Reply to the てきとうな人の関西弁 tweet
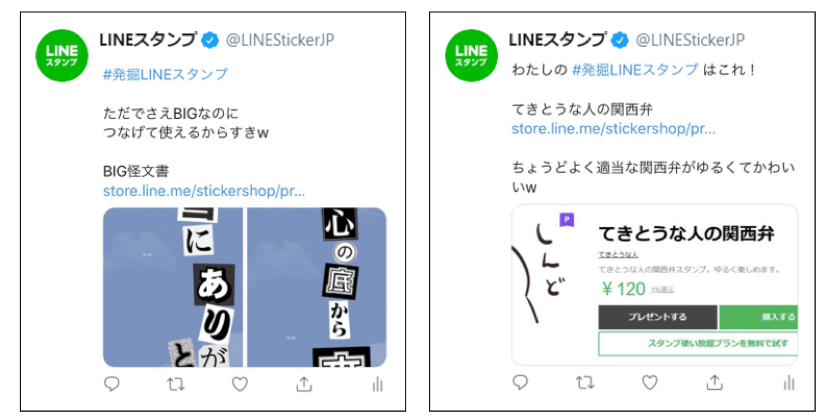 point(520,382)
